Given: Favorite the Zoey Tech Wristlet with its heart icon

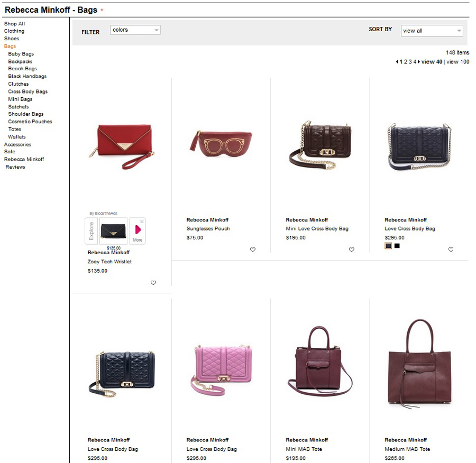Looking at the screenshot, I should click(x=153, y=283).
